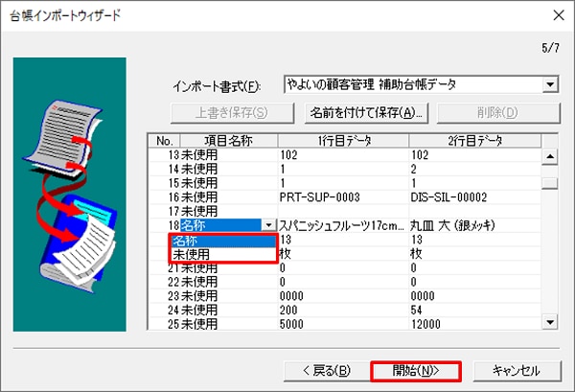The height and width of the screenshot is (392, 575).
Task: Click the selected 名称 cell in row 18
Action: (x=220, y=225)
